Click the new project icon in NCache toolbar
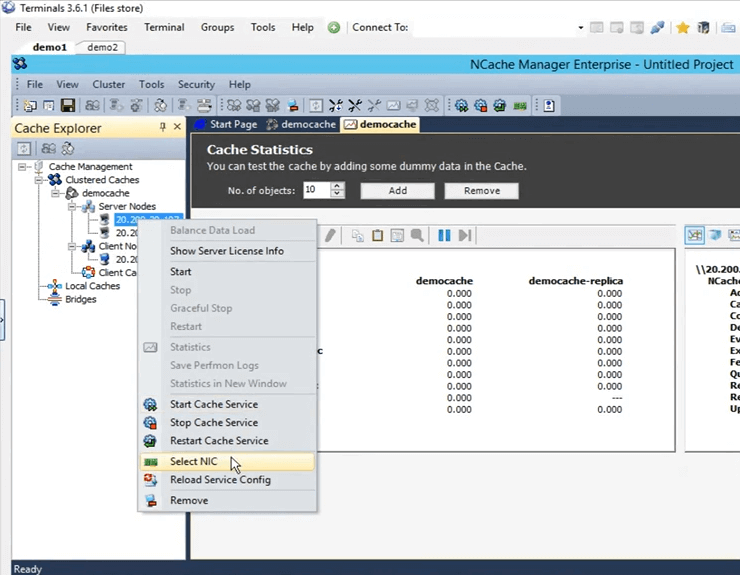 (30, 105)
